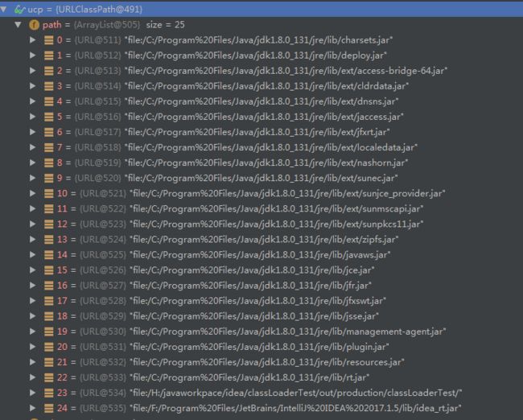Collapse the ucp URLClassPath node
This screenshot has height=420, width=523.
pos(3,10)
